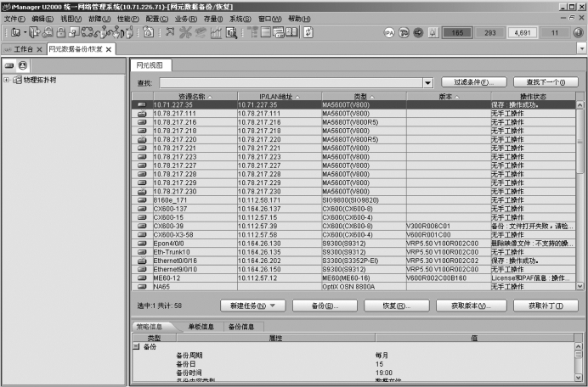The height and width of the screenshot is (387, 588).
Task: Click inside the 查找 search input field
Action: click(x=291, y=83)
